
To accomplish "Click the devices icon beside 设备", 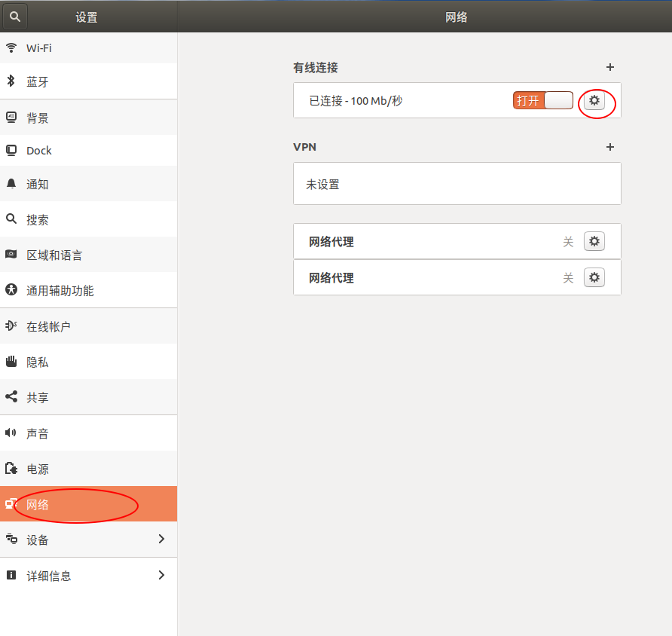I will coord(11,539).
